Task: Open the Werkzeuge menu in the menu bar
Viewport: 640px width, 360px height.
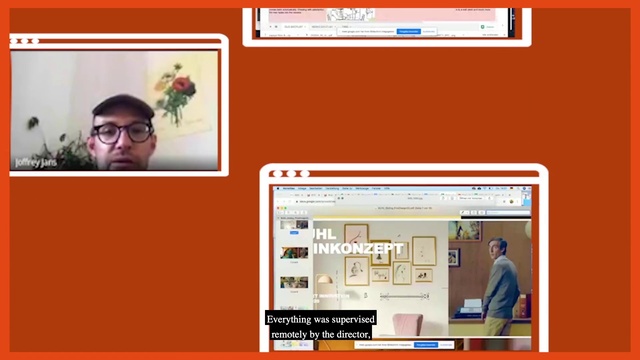Action: [x=362, y=189]
